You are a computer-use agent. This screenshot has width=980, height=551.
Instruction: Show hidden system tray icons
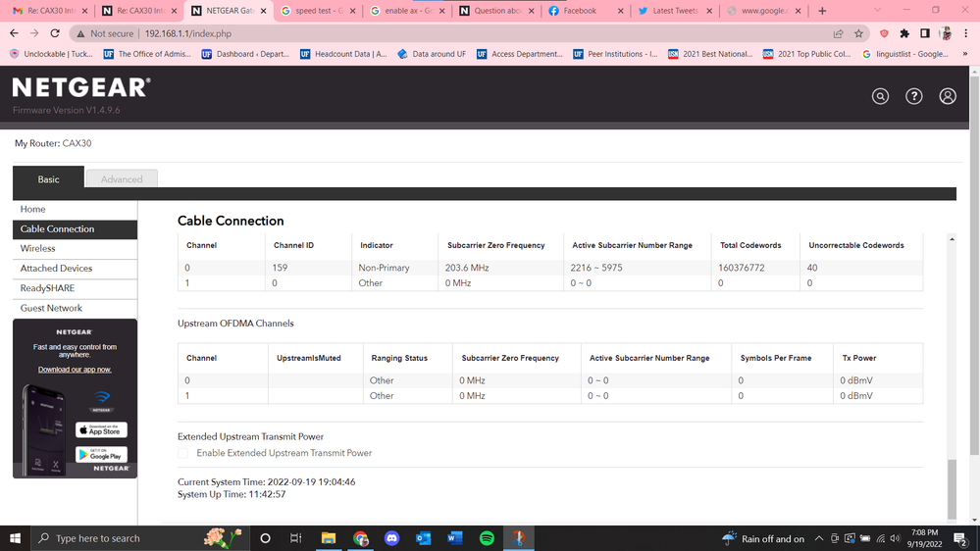click(818, 538)
